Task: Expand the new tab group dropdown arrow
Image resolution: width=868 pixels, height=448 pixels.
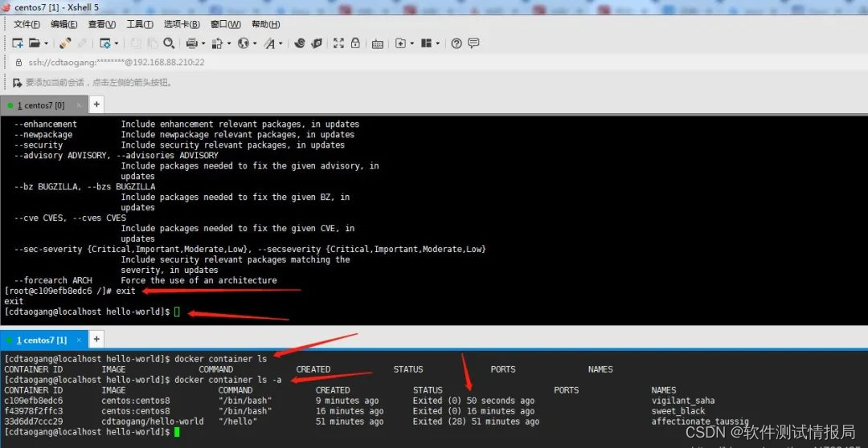Action: (x=411, y=43)
